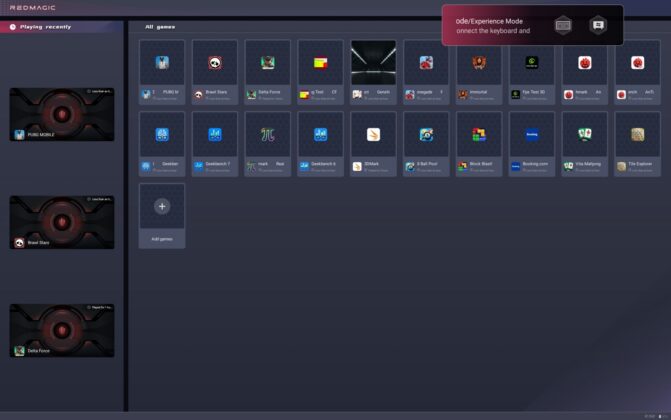Click the REDMAGIC logo at top
Viewport: 671px width, 420px height.
tap(33, 8)
